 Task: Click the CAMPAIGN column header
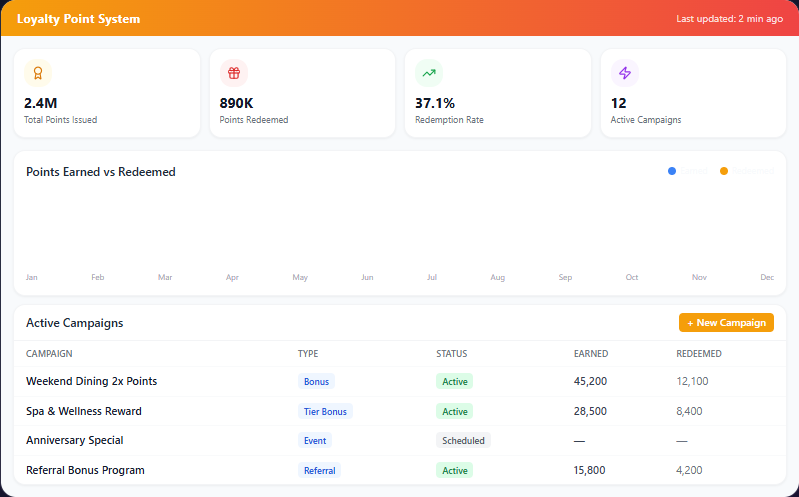(x=49, y=353)
